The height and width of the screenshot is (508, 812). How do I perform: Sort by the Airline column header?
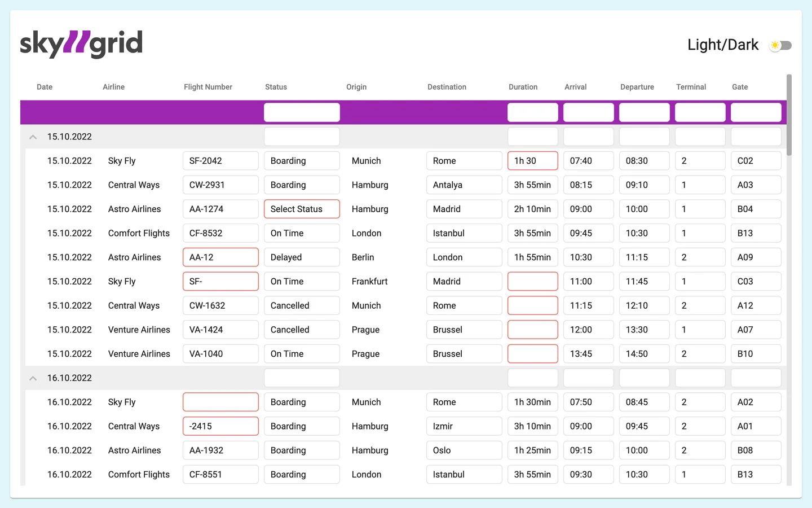point(113,87)
